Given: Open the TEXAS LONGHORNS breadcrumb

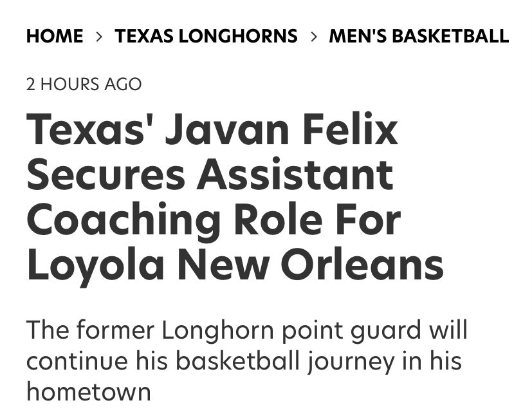Looking at the screenshot, I should (x=206, y=35).
